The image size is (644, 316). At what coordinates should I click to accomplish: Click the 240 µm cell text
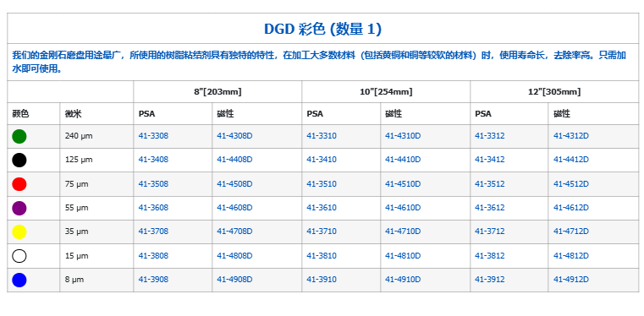(x=79, y=136)
